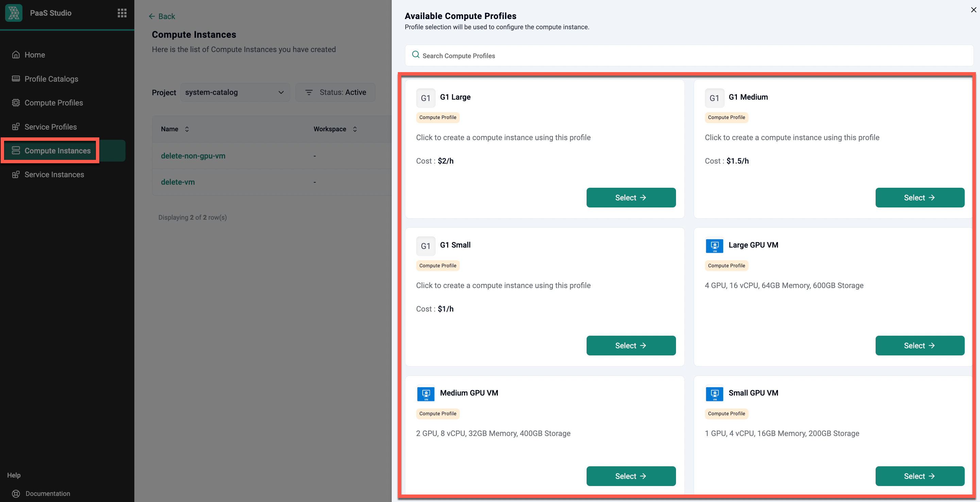
Task: Click the G1 Large card title
Action: (x=455, y=97)
